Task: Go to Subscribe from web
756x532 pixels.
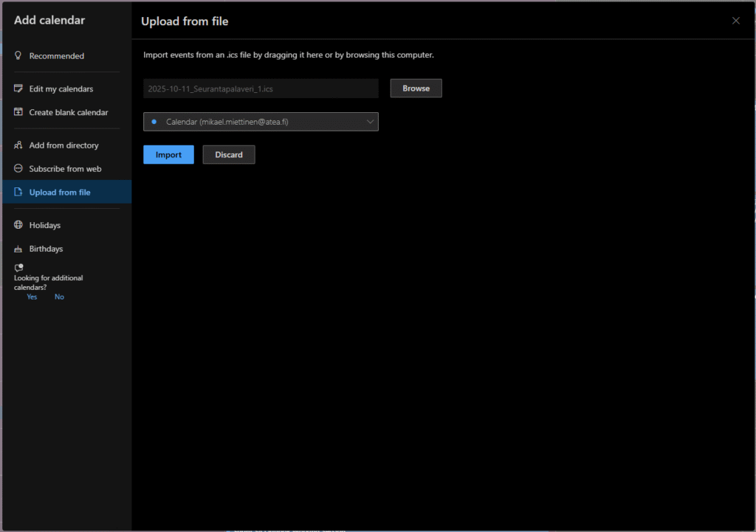Action: (x=65, y=169)
